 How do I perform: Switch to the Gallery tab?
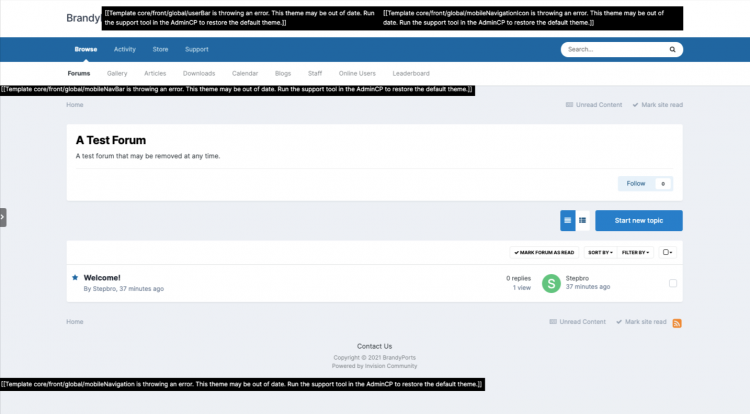(x=117, y=73)
